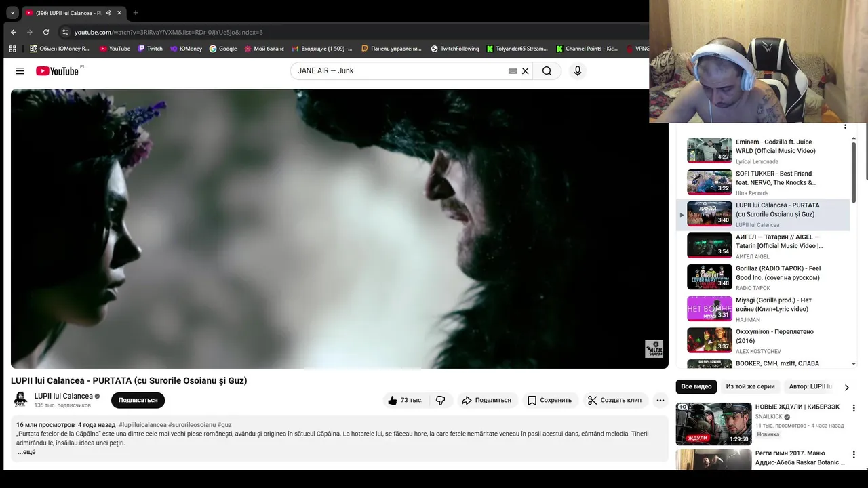Select the Автор: LUPII lui chip

(811, 386)
